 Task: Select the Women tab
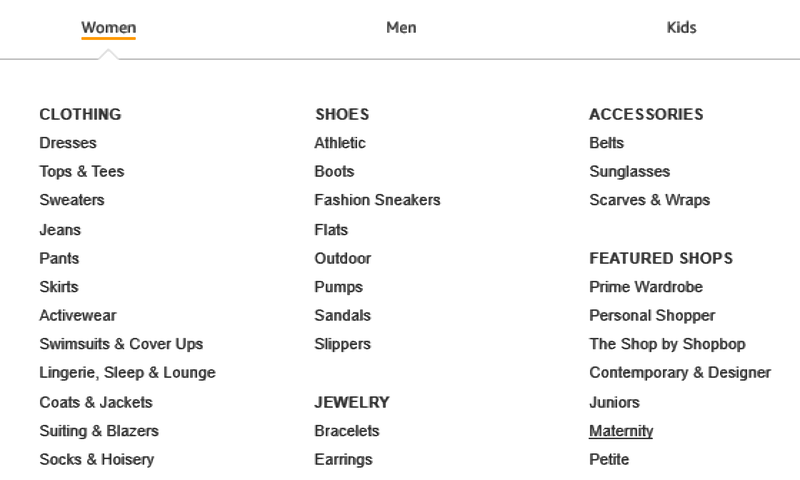click(108, 28)
